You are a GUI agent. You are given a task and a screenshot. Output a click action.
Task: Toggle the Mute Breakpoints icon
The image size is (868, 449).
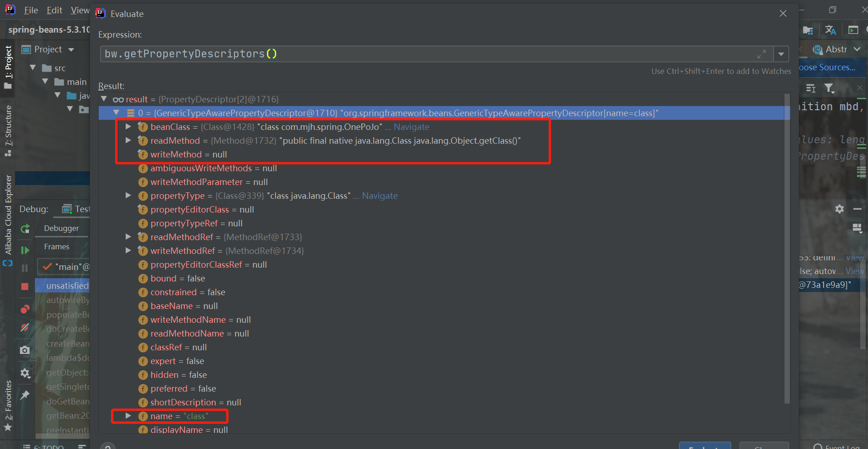25,327
